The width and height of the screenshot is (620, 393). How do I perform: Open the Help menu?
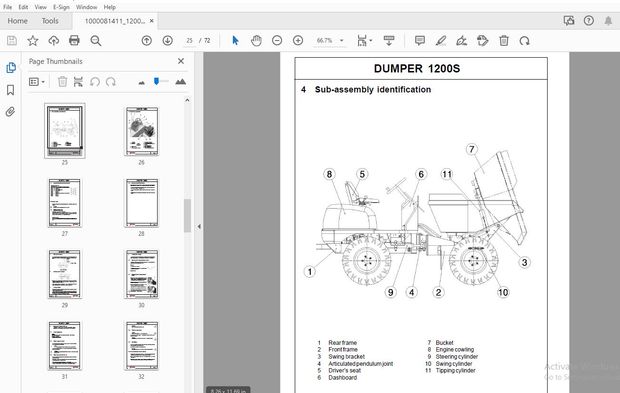click(110, 7)
